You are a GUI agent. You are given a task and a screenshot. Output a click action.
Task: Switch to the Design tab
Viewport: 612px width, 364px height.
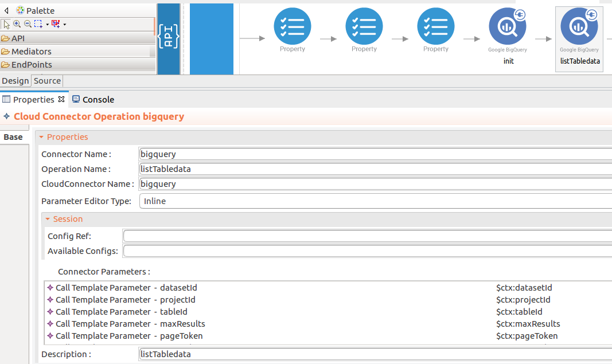point(15,81)
